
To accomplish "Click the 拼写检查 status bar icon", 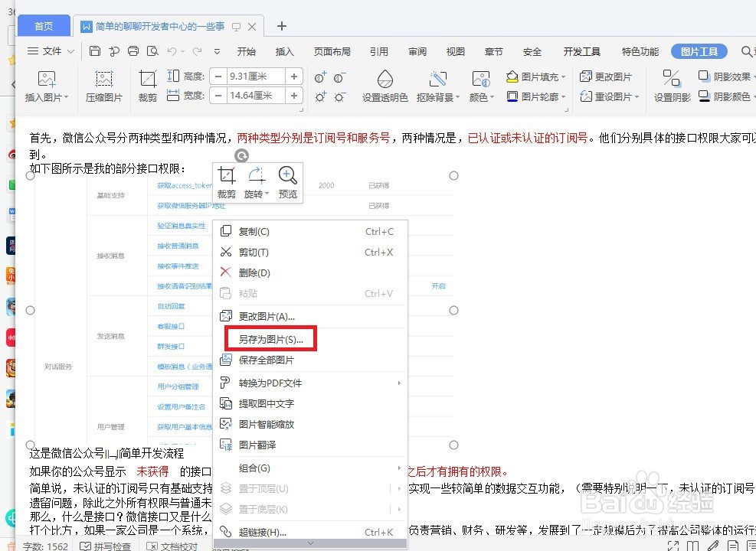I will pyautogui.click(x=85, y=546).
